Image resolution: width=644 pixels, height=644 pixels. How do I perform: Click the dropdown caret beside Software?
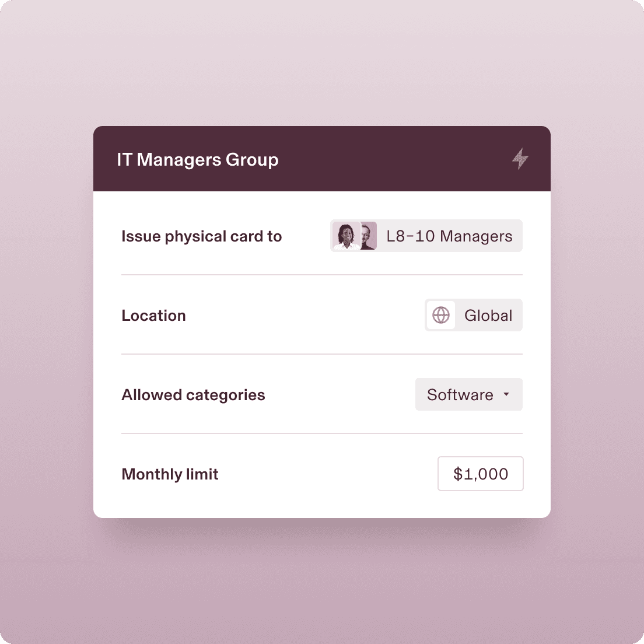coord(506,395)
